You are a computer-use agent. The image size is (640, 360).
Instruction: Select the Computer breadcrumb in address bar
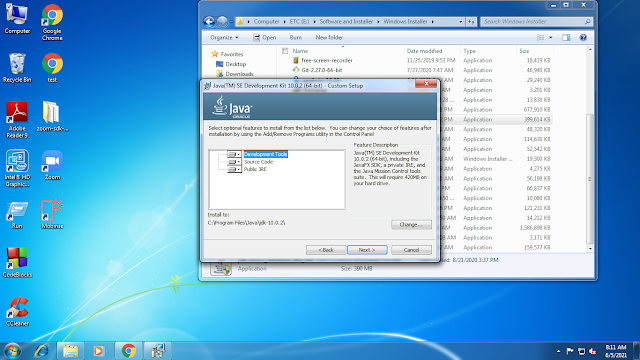(x=266, y=22)
